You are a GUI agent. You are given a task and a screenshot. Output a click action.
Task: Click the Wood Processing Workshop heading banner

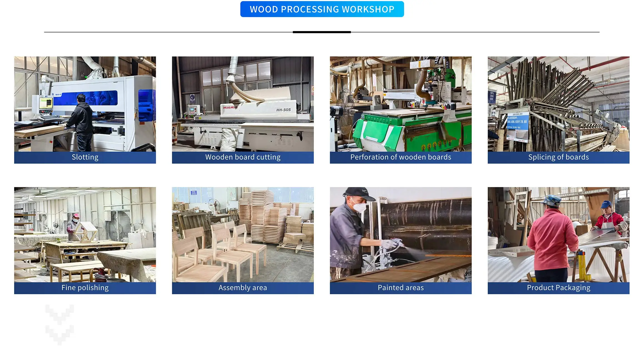[x=322, y=9]
